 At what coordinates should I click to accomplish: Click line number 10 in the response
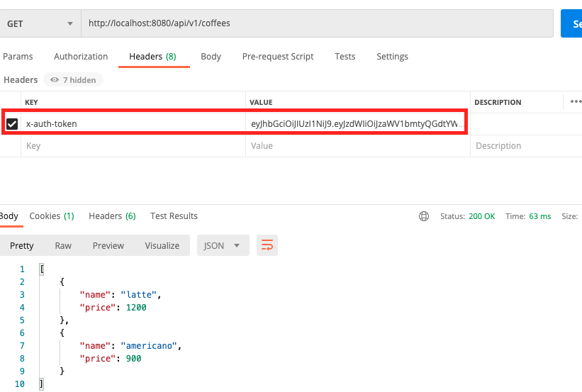(x=20, y=383)
